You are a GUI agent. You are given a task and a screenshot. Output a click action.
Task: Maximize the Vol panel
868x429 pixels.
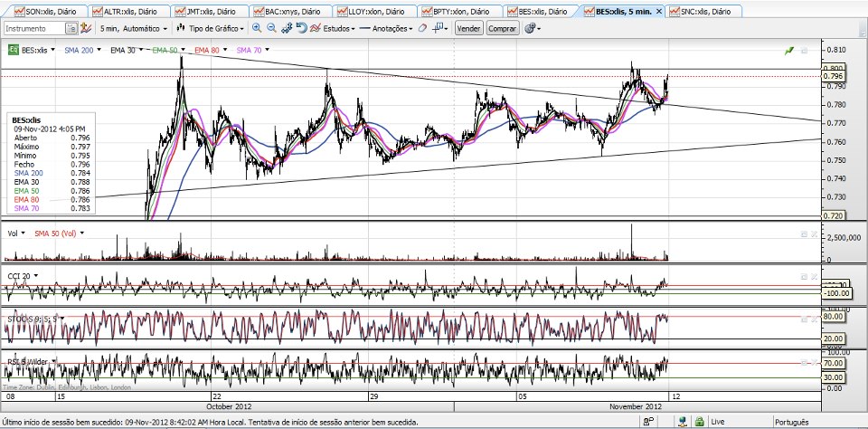point(804,234)
